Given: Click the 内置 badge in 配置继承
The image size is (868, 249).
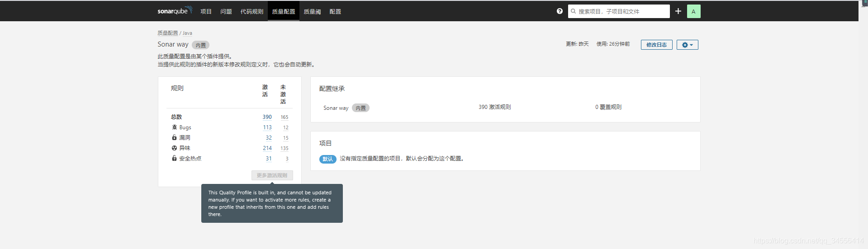Looking at the screenshot, I should point(360,108).
